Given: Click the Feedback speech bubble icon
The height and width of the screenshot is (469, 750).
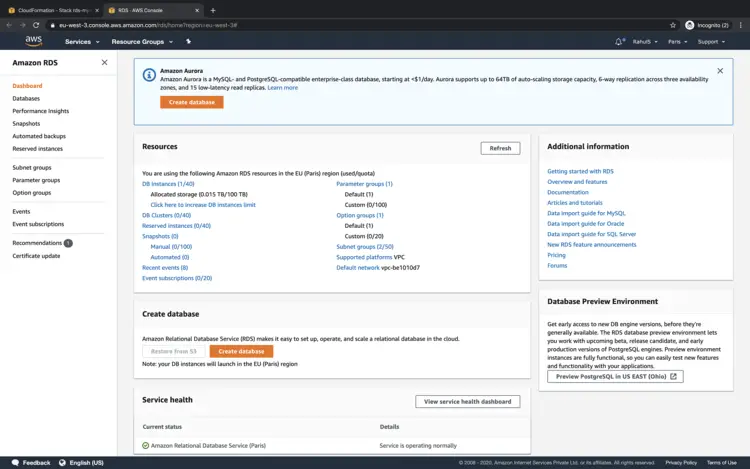Looking at the screenshot, I should [x=13, y=463].
